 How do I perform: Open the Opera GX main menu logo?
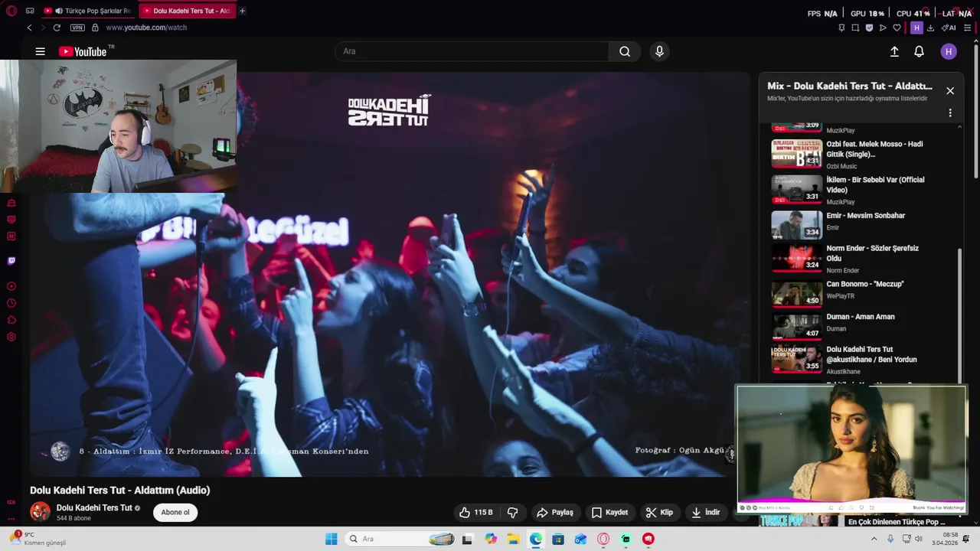pyautogui.click(x=11, y=11)
